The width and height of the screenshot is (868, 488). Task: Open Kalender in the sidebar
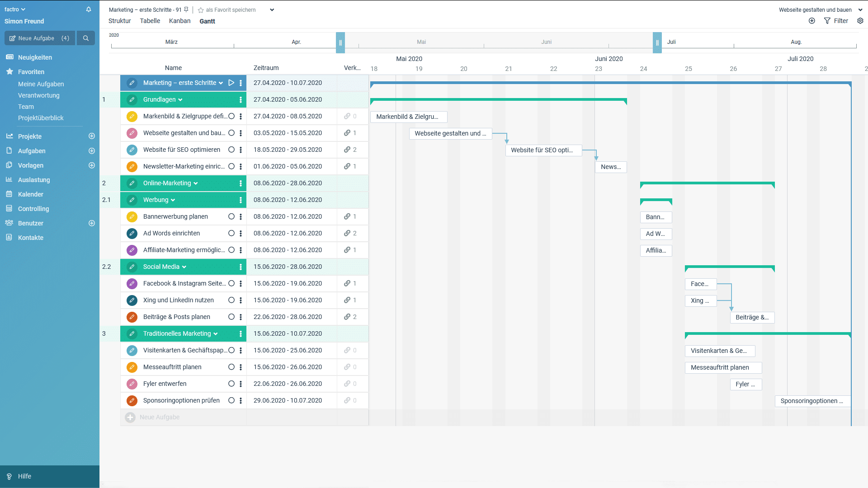(x=31, y=194)
